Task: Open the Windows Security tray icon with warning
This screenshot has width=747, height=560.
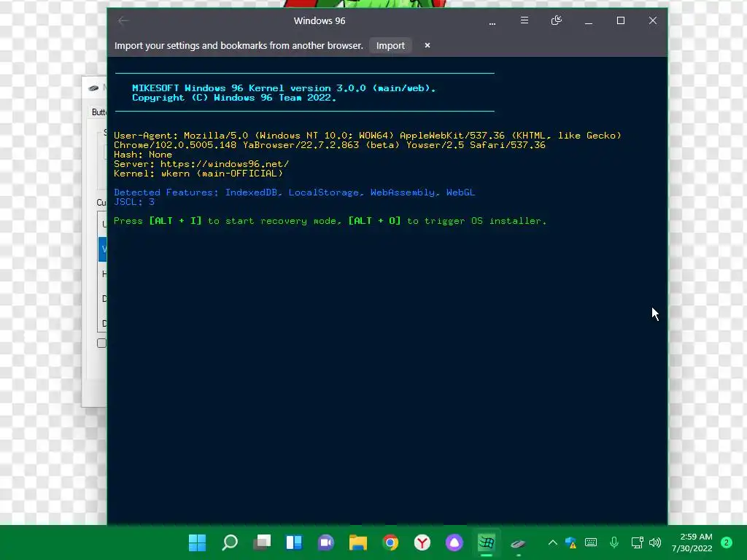Action: pyautogui.click(x=570, y=542)
